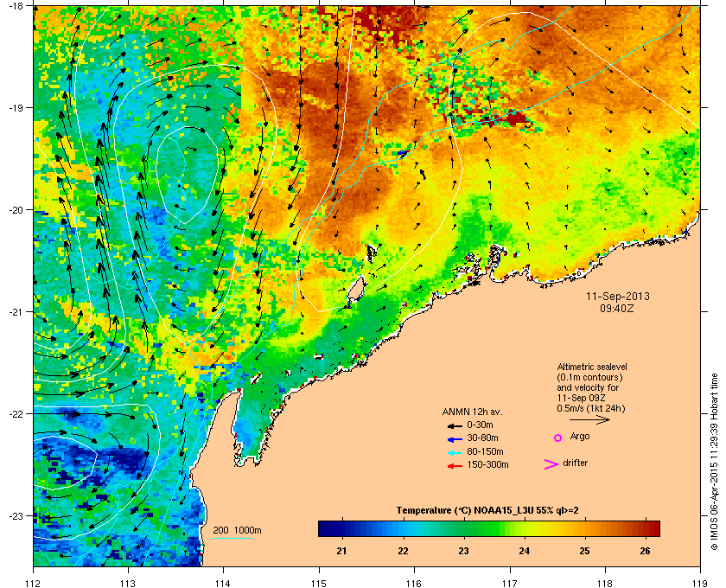Screen dimensions: 726x588
Task: Click the colorbar tick label 26
Action: tap(645, 551)
